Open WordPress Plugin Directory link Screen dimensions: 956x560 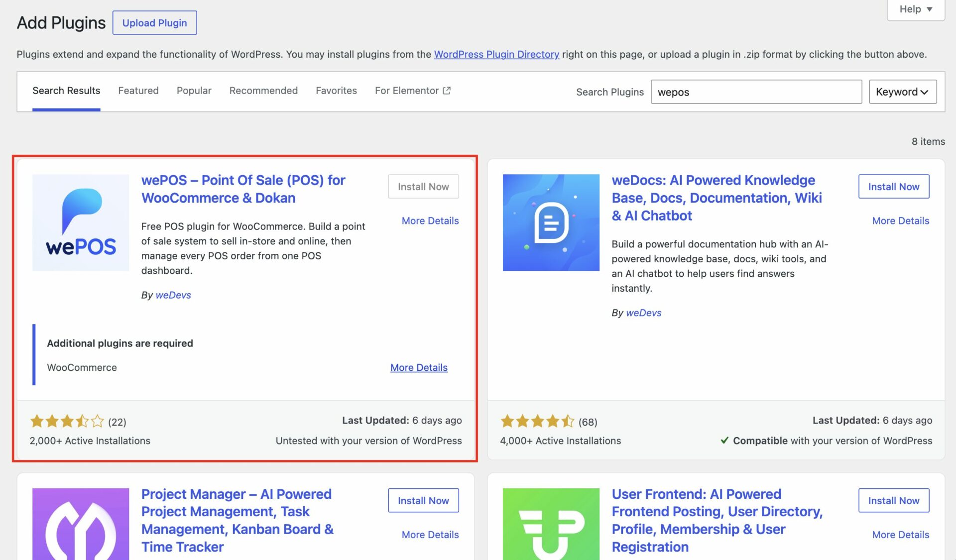[496, 54]
